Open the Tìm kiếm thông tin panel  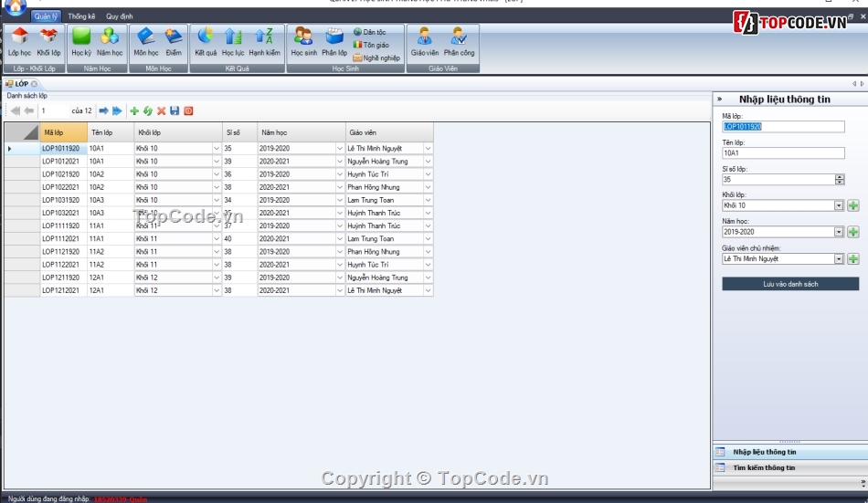click(764, 467)
